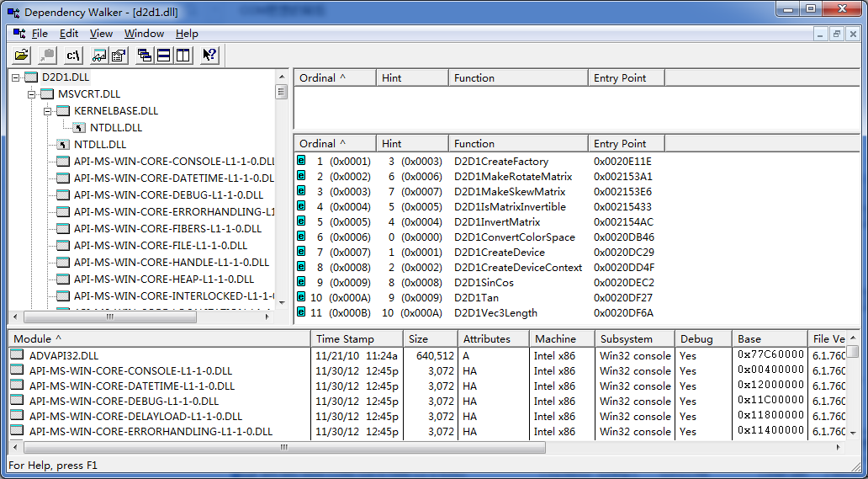The image size is (868, 479).
Task: Sort module list by Machine header
Action: [x=562, y=339]
